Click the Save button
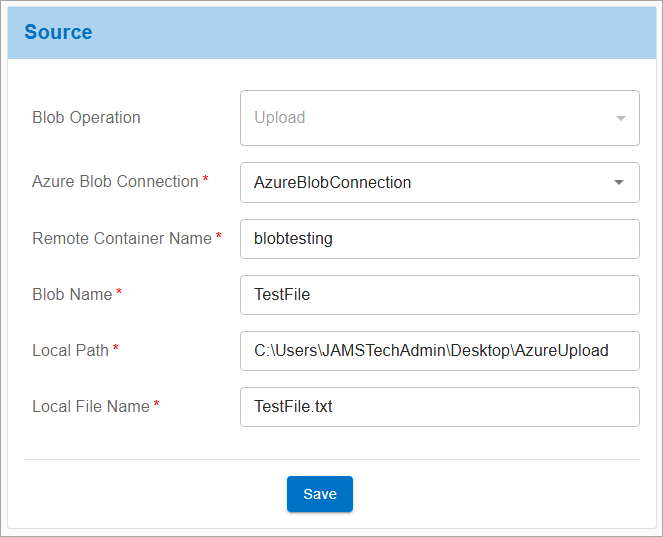The image size is (663, 537). click(x=320, y=494)
